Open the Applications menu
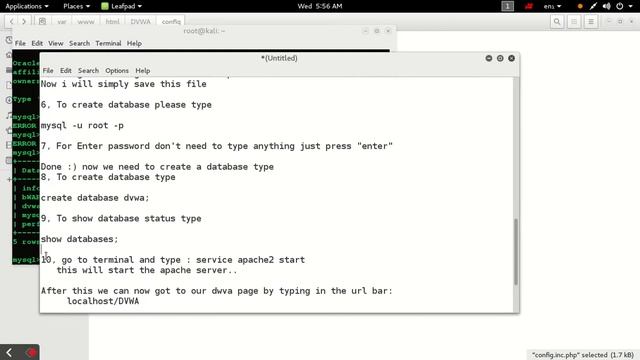The image size is (640, 360). pyautogui.click(x=27, y=6)
